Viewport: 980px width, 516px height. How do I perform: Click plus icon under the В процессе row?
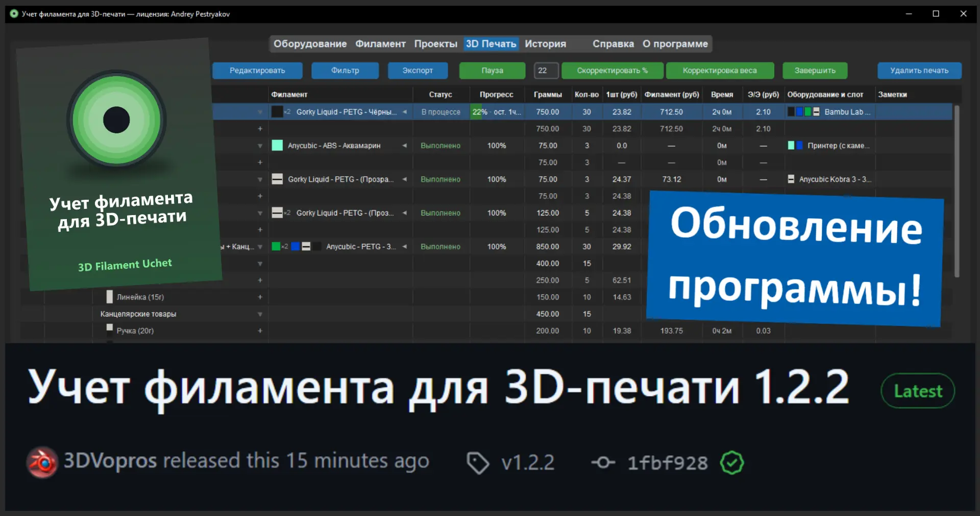coord(260,129)
